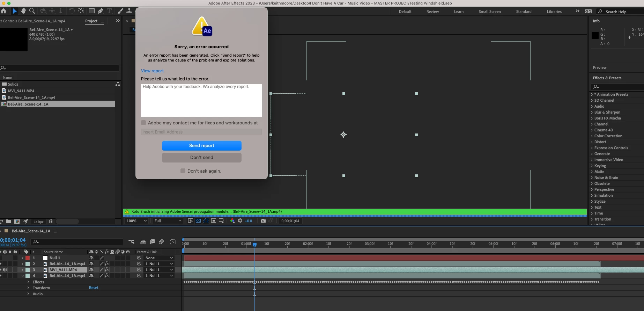This screenshot has height=311, width=644.
Task: Click the Send report button
Action: (x=202, y=145)
